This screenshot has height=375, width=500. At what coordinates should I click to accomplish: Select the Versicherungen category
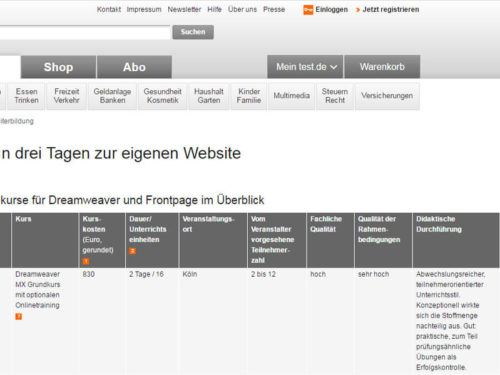pyautogui.click(x=387, y=96)
